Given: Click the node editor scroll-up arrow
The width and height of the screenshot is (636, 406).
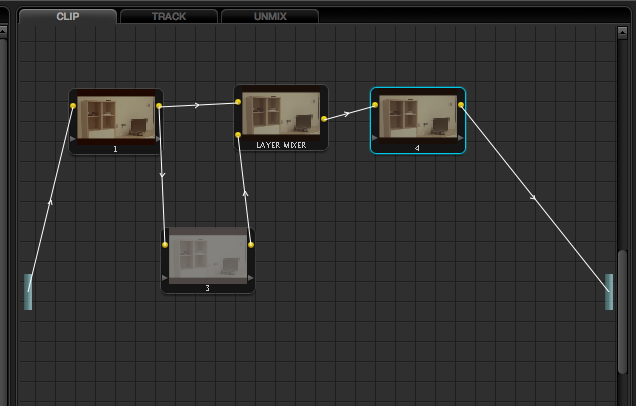Looking at the screenshot, I should [622, 32].
